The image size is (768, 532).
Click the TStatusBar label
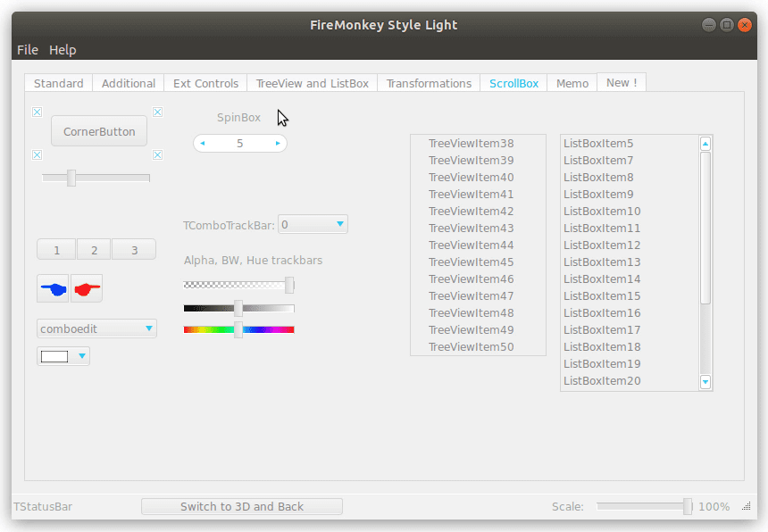[x=43, y=506]
